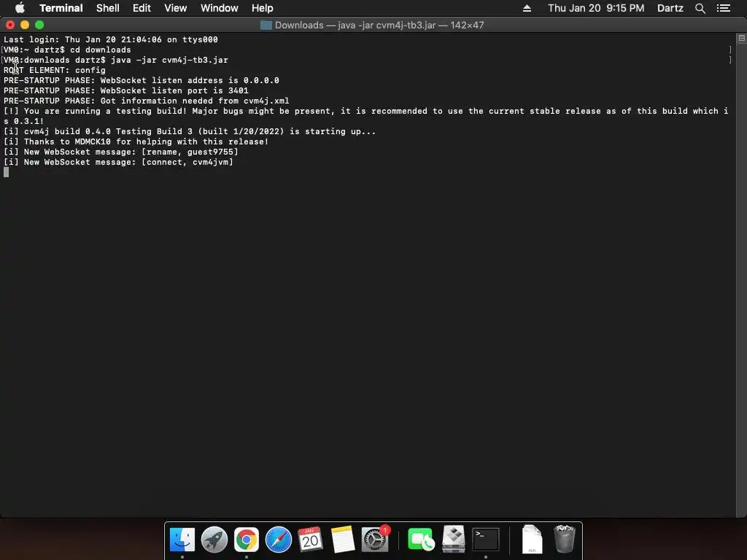The image size is (747, 560).
Task: Minimize the Terminal window with yellow button
Action: tap(25, 25)
